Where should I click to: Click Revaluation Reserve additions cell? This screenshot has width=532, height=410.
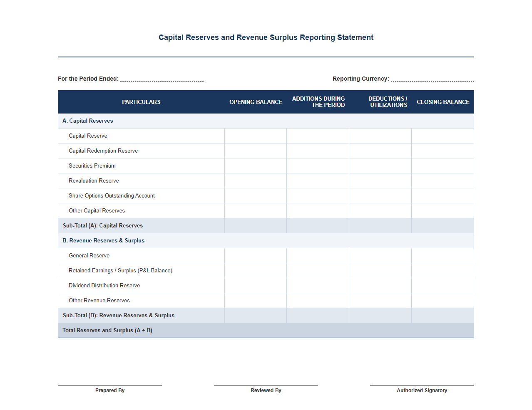tap(318, 181)
